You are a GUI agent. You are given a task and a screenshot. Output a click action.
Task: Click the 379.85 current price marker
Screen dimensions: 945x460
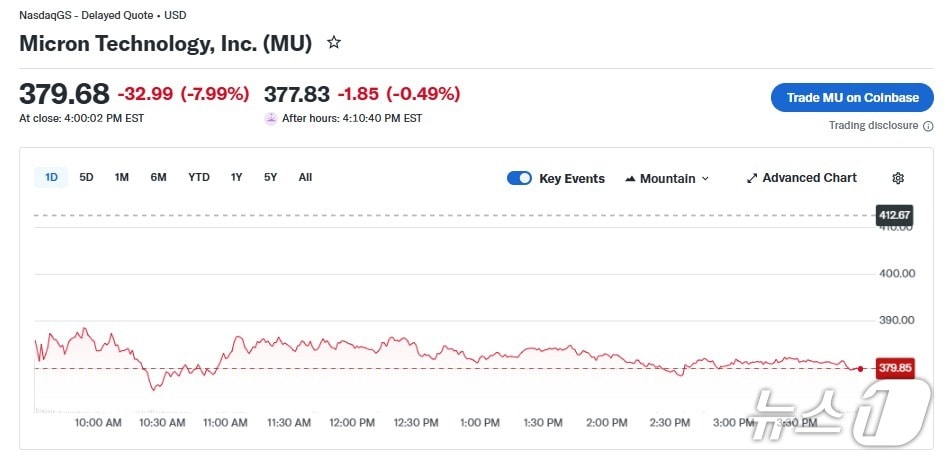point(894,368)
